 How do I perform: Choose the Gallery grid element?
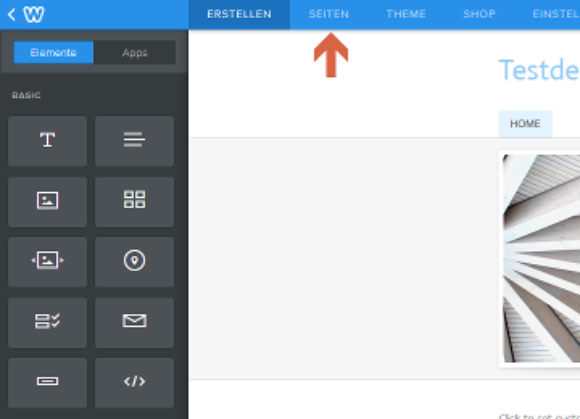134,202
